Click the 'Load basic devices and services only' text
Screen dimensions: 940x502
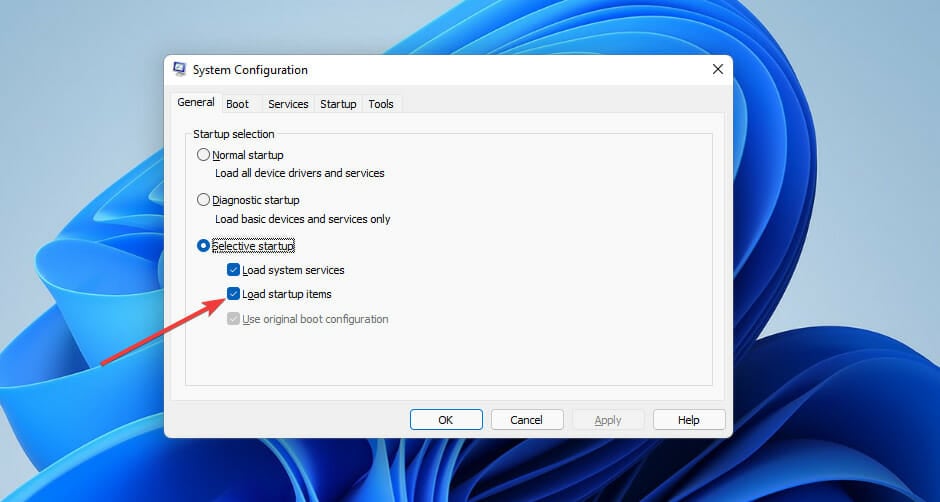[303, 220]
